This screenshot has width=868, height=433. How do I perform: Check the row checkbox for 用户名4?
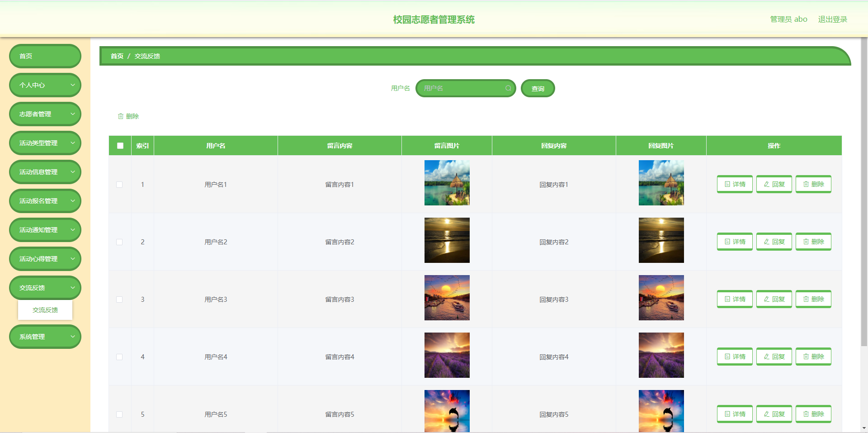point(120,357)
